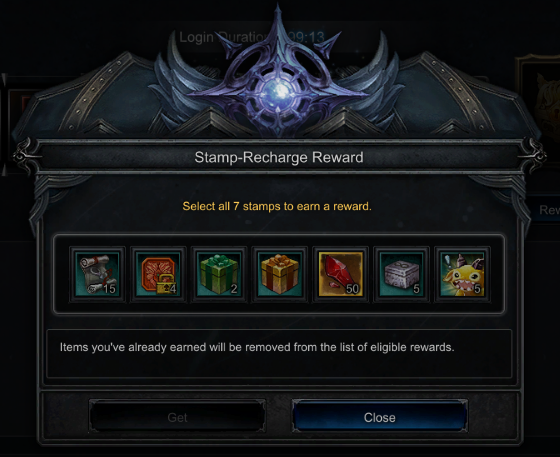Click the gold padlock on rune stamp
Viewport: 560px width, 457px height.
click(x=165, y=285)
